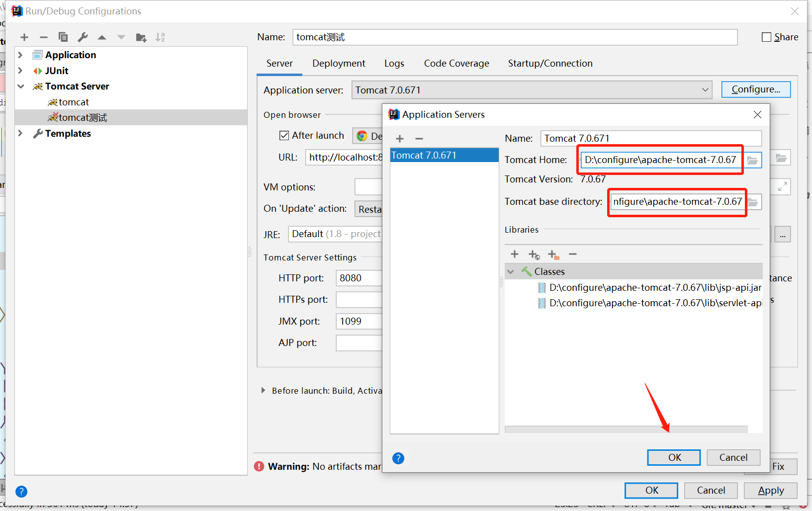Click horizontal scrollbar under Libraries list
Image resolution: width=812 pixels, height=511 pixels.
[x=626, y=429]
